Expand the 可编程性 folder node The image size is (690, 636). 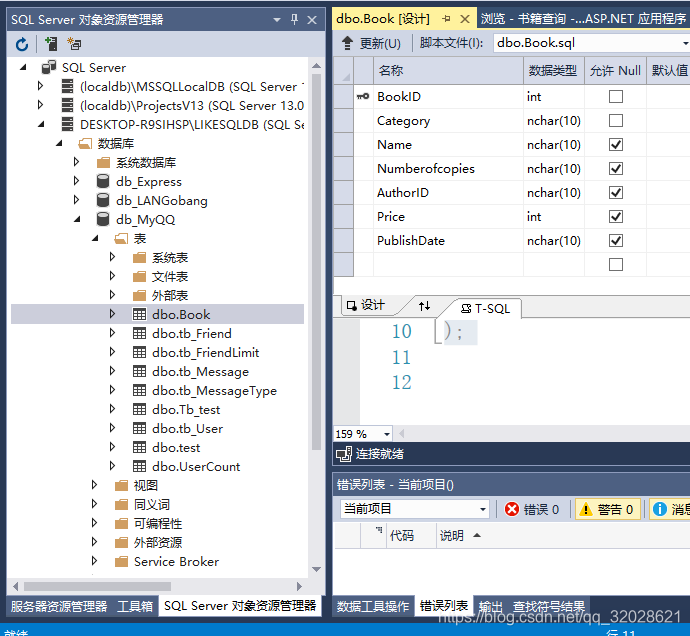95,523
